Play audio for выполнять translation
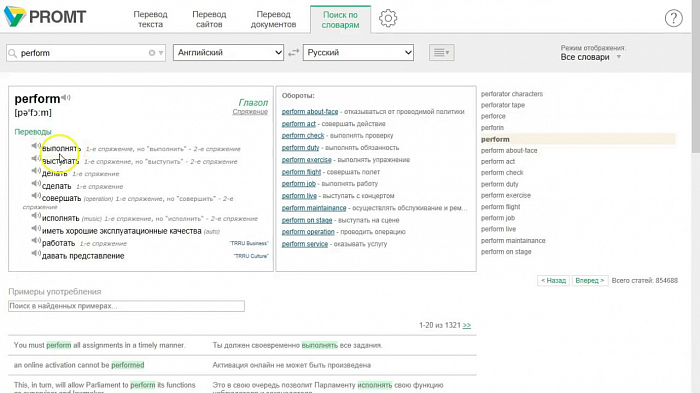This screenshot has height=393, width=700. [36, 146]
